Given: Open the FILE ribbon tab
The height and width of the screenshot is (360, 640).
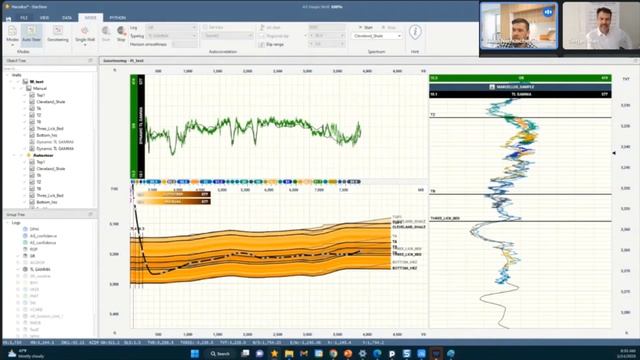Looking at the screenshot, I should click(x=24, y=18).
